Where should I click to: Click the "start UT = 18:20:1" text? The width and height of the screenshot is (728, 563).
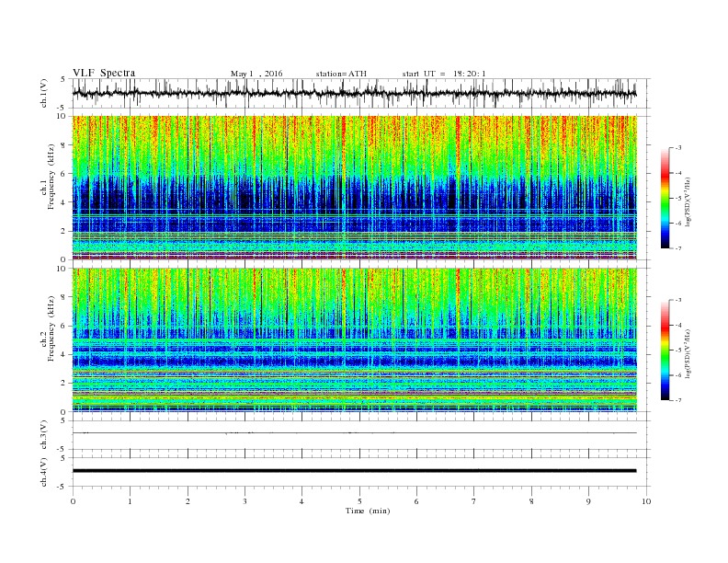[444, 74]
